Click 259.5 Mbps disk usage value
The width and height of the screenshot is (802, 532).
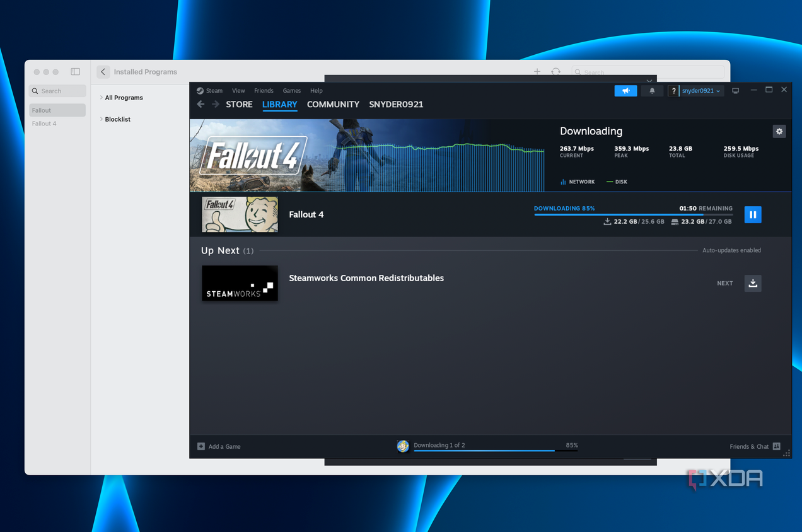pos(741,149)
